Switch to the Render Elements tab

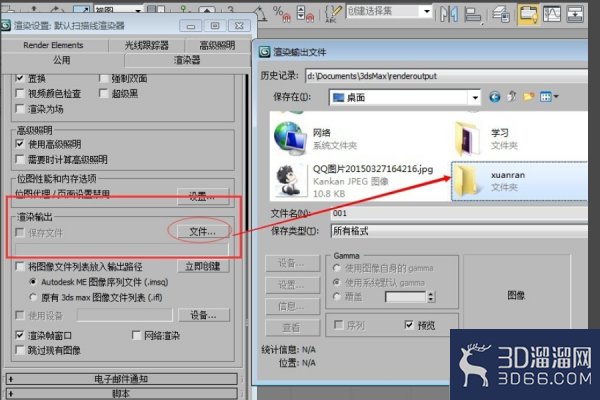(53, 45)
